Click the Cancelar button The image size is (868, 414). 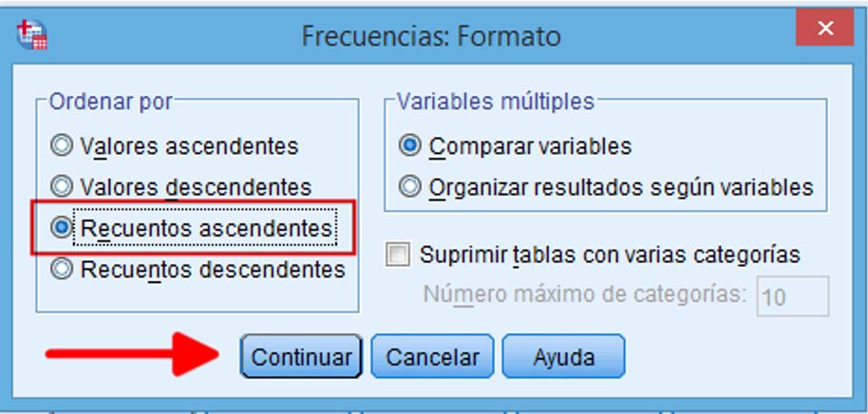click(432, 356)
